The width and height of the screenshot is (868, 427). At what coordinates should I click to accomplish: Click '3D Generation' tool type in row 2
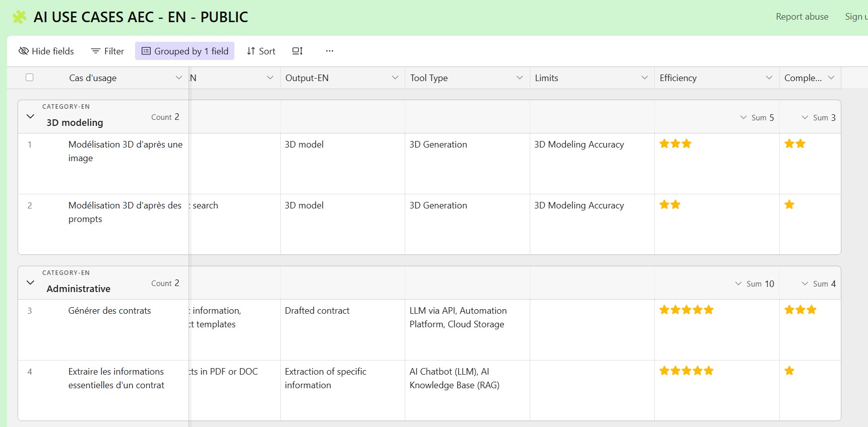(x=467, y=224)
